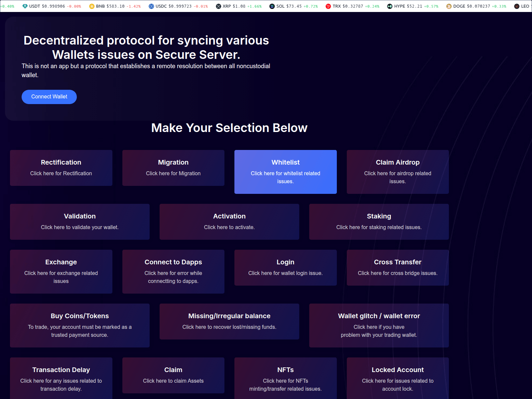Select the Validation wallet card
Screen dimensions: 532x399
pyautogui.click(x=80, y=222)
